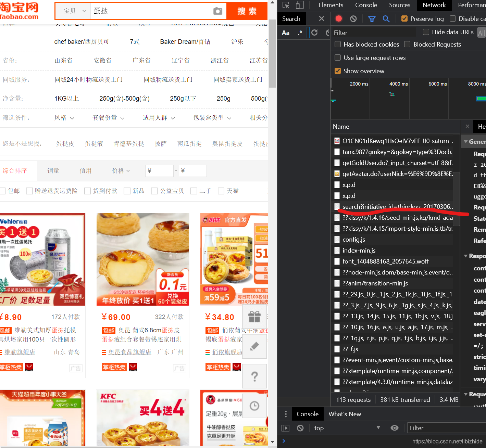Click the network Filter text field

click(x=374, y=33)
